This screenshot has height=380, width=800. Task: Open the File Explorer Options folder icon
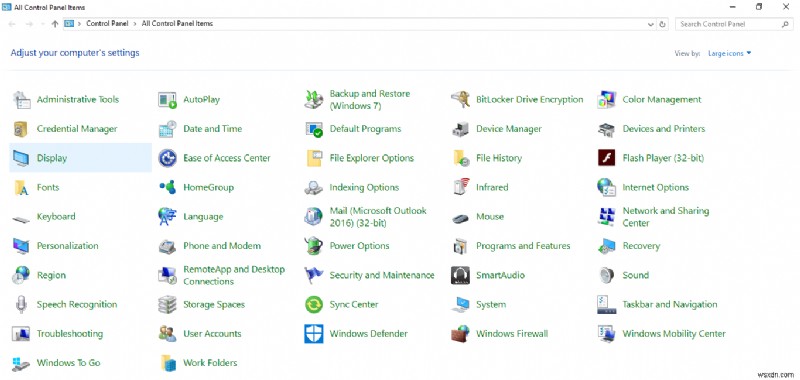point(314,159)
